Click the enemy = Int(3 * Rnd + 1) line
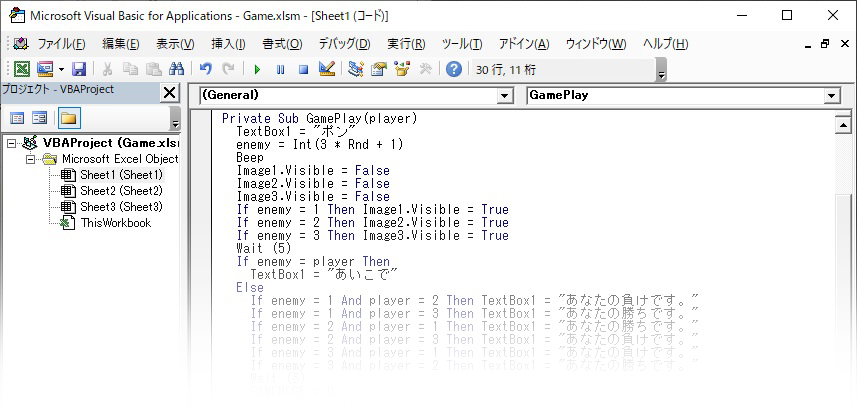This screenshot has height=410, width=857. tap(319, 144)
